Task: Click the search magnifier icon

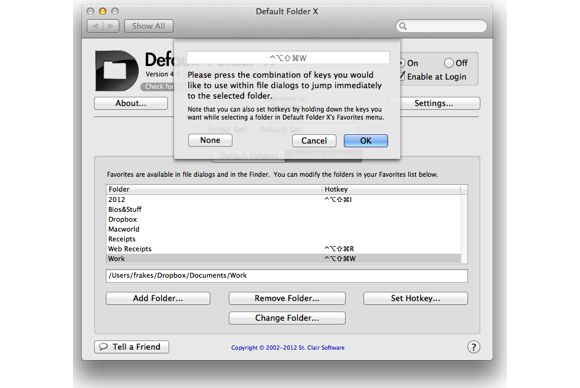Action: pos(403,26)
